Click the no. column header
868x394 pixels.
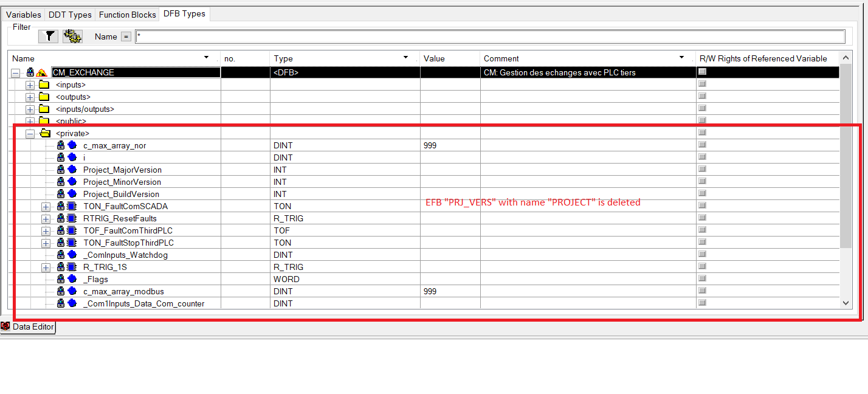[245, 58]
